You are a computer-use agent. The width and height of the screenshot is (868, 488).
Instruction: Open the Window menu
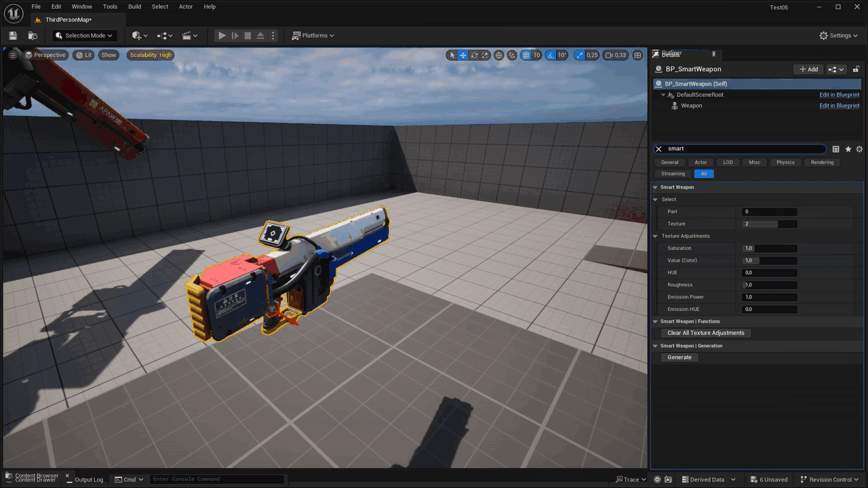tap(82, 7)
